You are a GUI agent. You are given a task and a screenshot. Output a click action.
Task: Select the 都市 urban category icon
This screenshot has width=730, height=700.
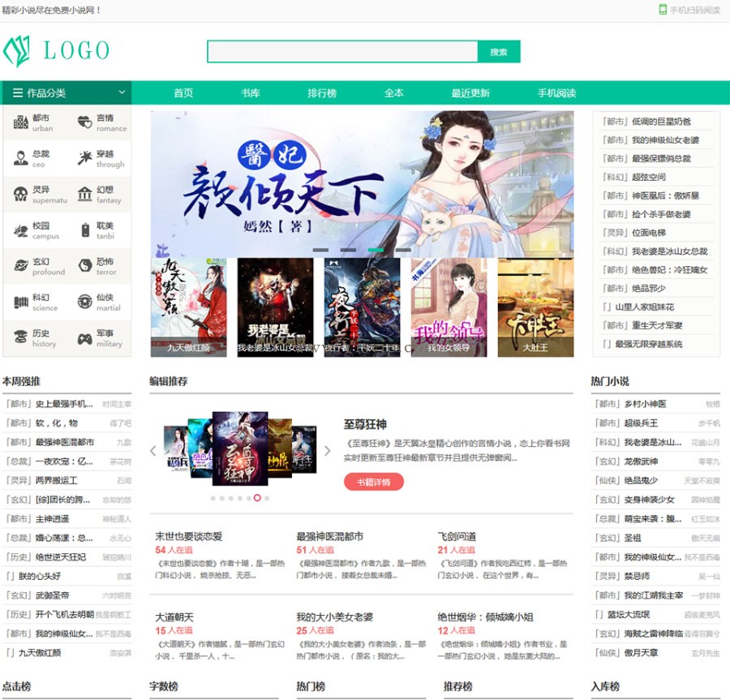click(22, 122)
